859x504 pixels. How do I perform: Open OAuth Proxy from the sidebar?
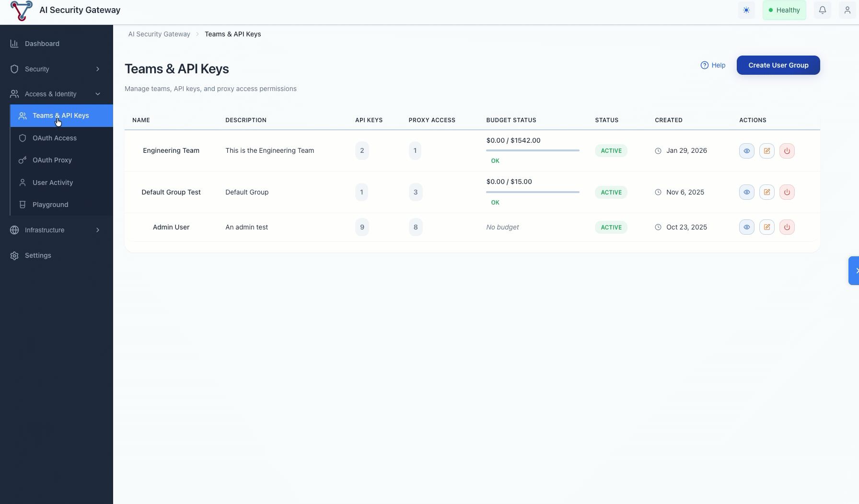tap(52, 160)
